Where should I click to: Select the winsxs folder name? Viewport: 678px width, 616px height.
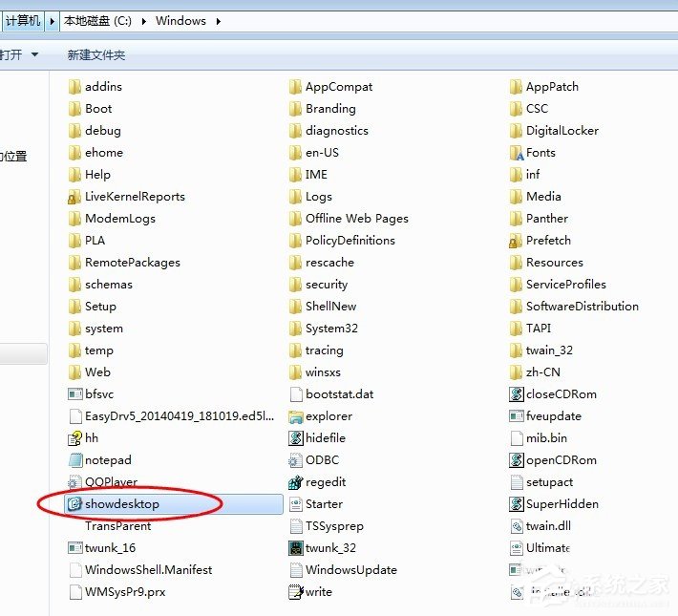point(323,372)
